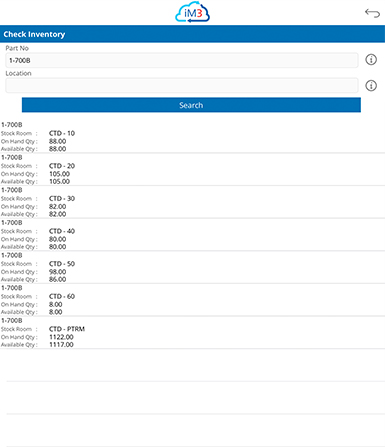Select the CTD - 10 stock room entry
Screen dimensions: 385x447
click(x=192, y=137)
